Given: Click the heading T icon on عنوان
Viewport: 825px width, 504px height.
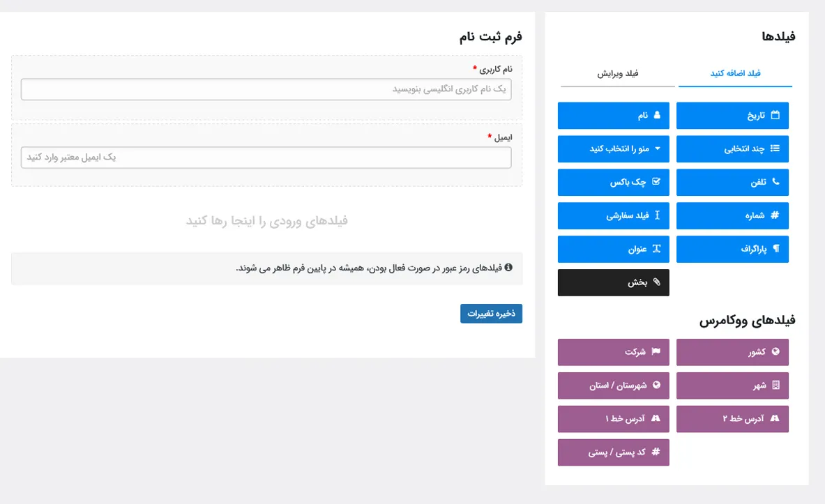Looking at the screenshot, I should pos(657,248).
